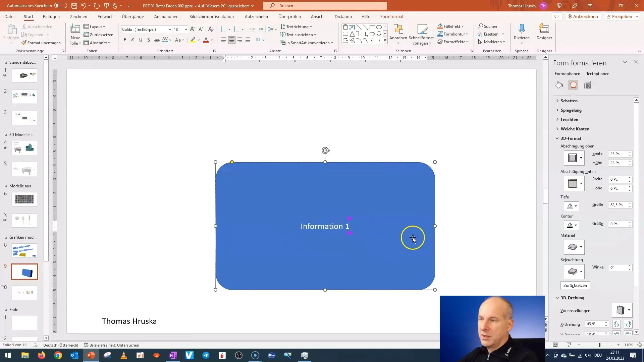Toggle italic formatting K button
The width and height of the screenshot is (644, 362).
(132, 40)
